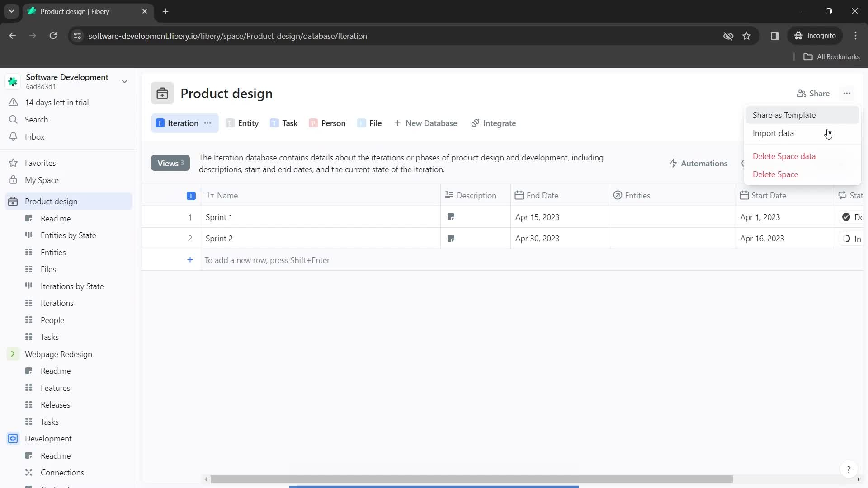The width and height of the screenshot is (868, 488).
Task: Choose Delete Space data menu entry
Action: [x=802, y=156]
